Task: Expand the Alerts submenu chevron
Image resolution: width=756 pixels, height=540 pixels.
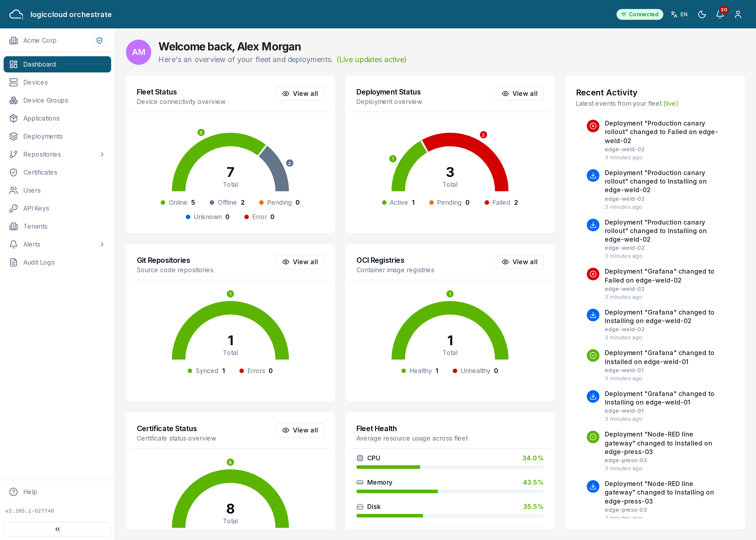Action: pos(102,244)
